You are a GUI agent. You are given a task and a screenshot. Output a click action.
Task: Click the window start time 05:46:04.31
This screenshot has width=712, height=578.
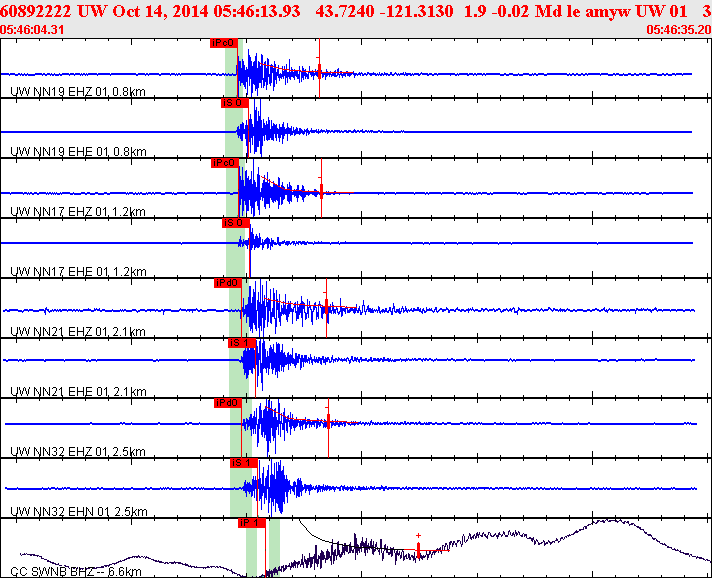click(x=32, y=30)
